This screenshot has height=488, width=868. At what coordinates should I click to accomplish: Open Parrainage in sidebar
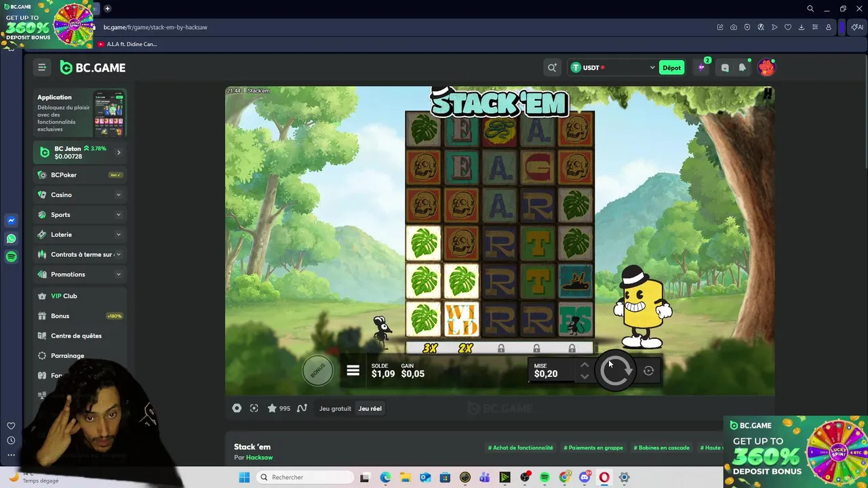(x=80, y=356)
